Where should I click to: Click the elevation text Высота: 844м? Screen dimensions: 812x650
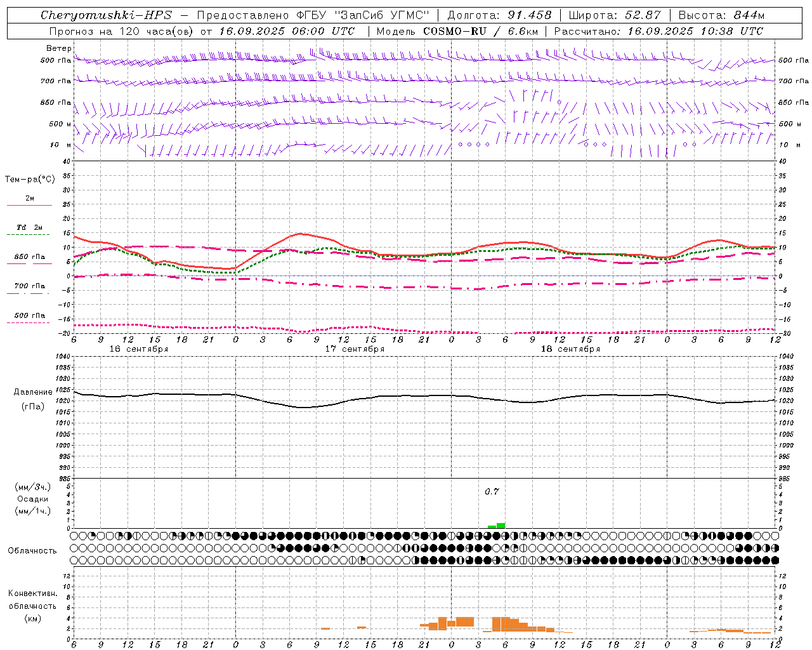click(x=721, y=15)
